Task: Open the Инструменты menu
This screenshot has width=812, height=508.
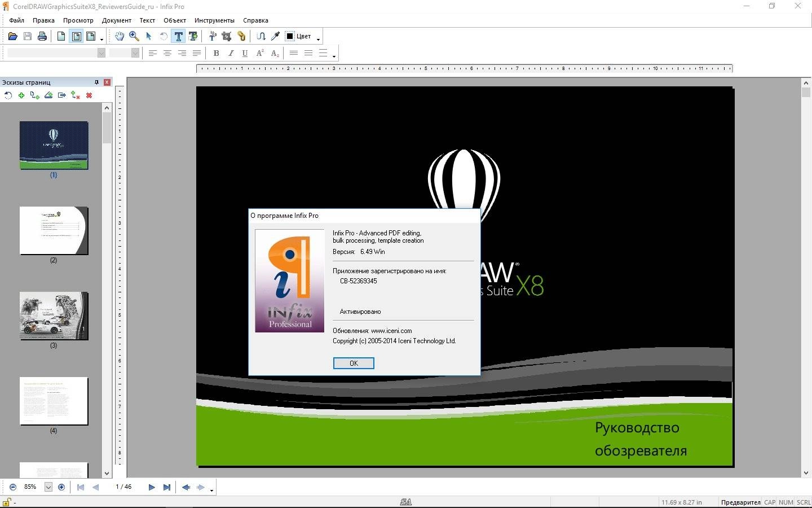Action: click(x=214, y=20)
